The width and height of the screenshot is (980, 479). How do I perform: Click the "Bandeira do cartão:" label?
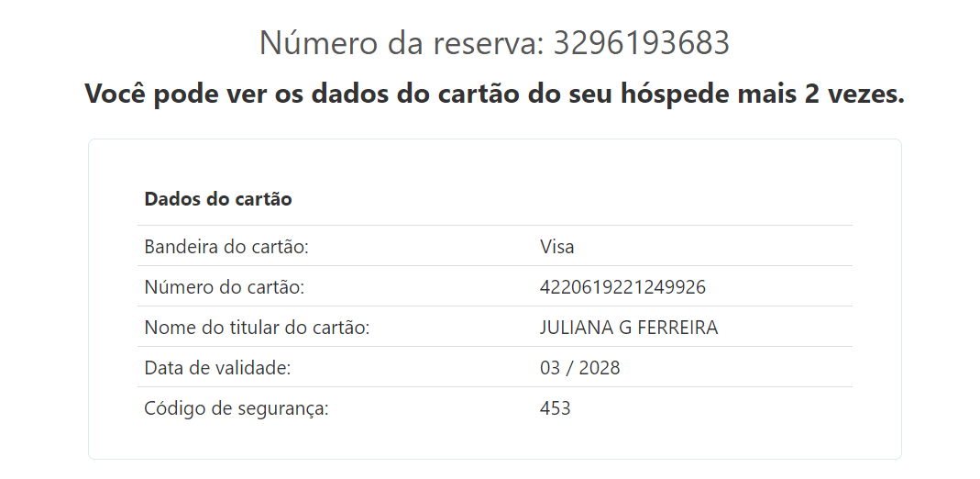click(x=226, y=247)
